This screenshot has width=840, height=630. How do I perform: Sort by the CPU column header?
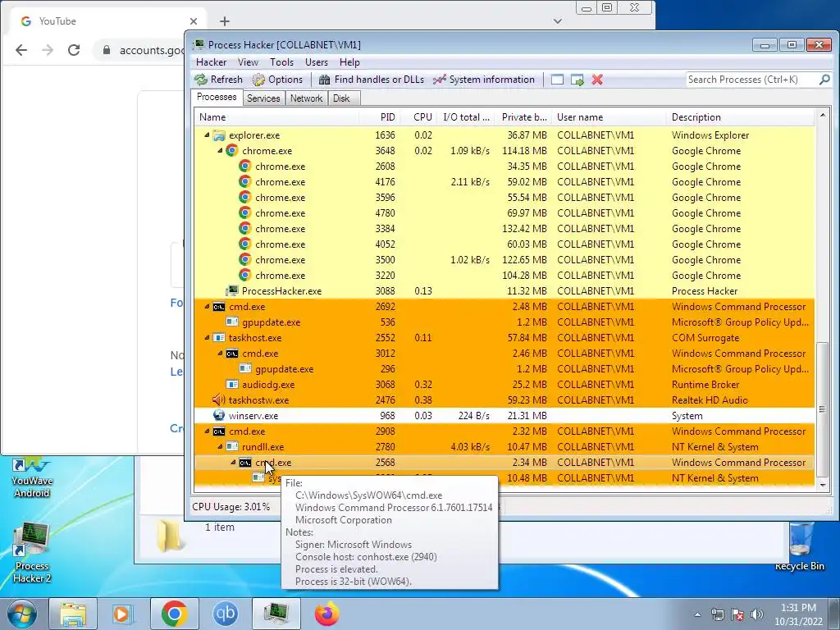click(419, 116)
